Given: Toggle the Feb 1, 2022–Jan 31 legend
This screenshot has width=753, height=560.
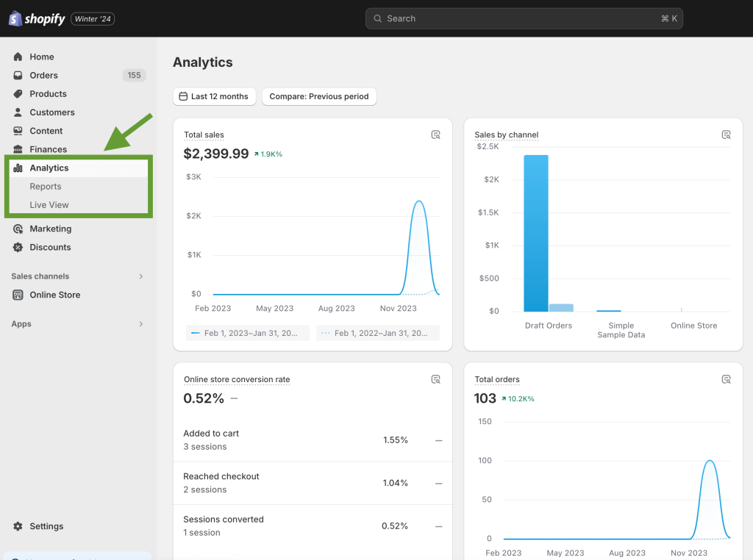Looking at the screenshot, I should (377, 333).
